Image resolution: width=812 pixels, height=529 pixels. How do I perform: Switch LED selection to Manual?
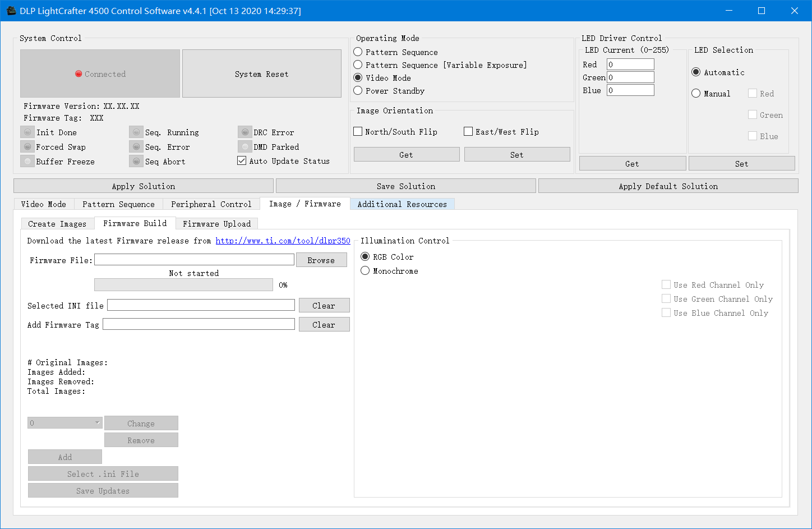pos(696,94)
